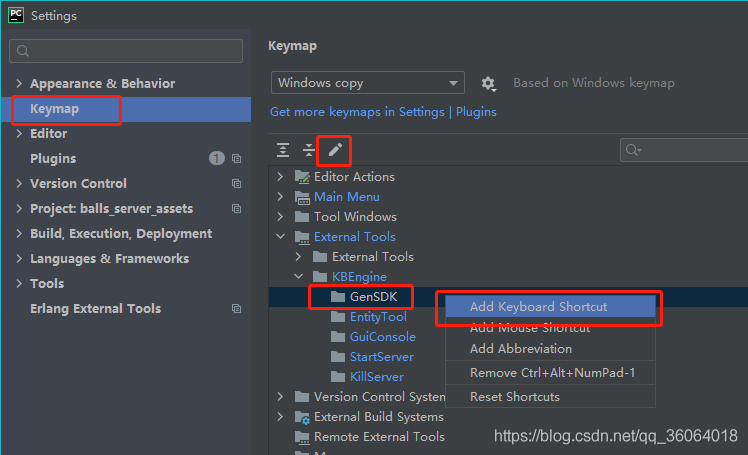Image resolution: width=748 pixels, height=455 pixels.
Task: Click the EntityTool folder icon
Action: [338, 317]
